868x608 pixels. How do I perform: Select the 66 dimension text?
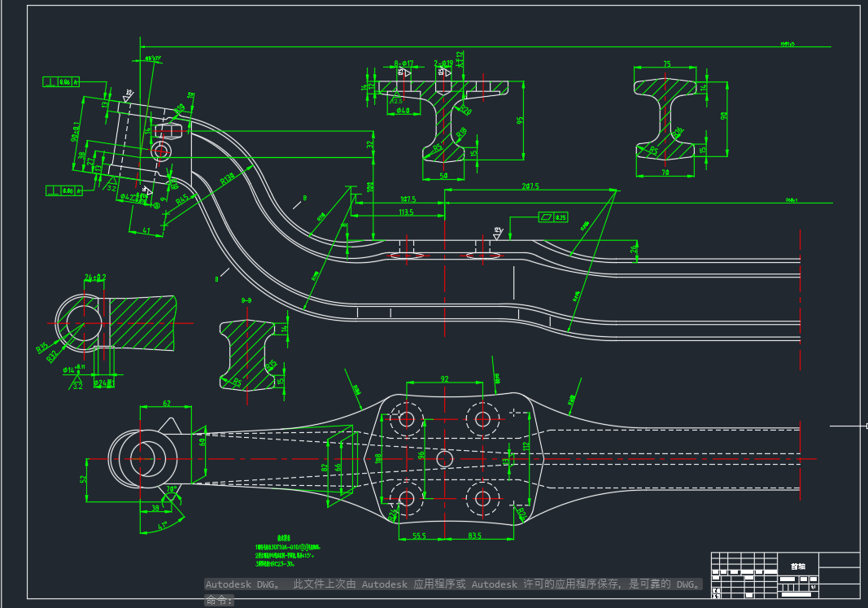pos(338,468)
